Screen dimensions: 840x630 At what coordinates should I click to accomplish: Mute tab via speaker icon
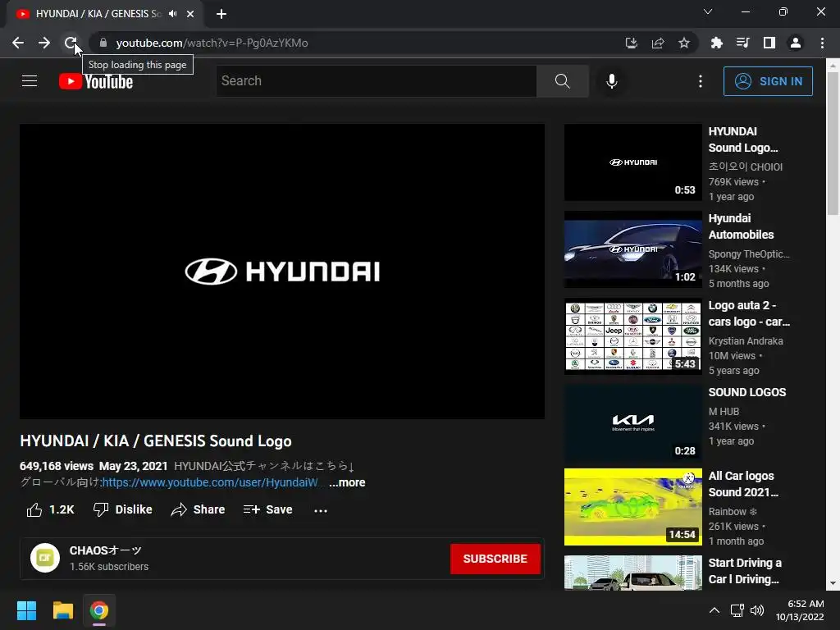point(172,14)
